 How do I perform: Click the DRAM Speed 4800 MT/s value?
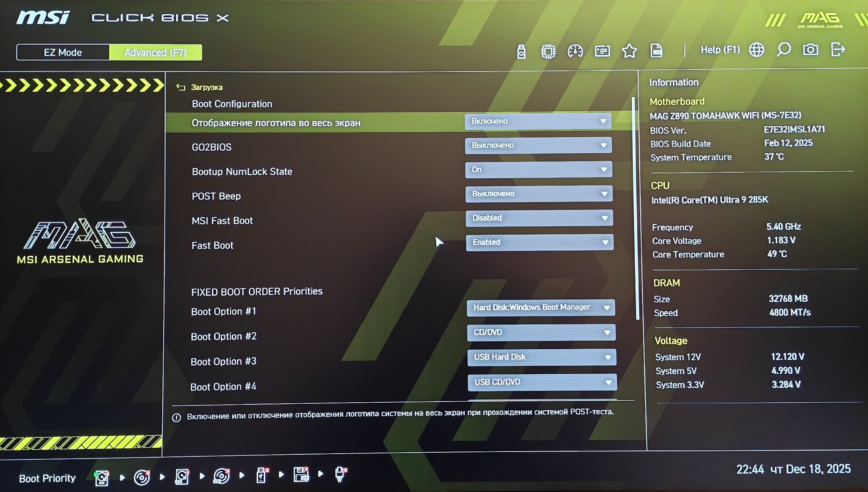(790, 312)
